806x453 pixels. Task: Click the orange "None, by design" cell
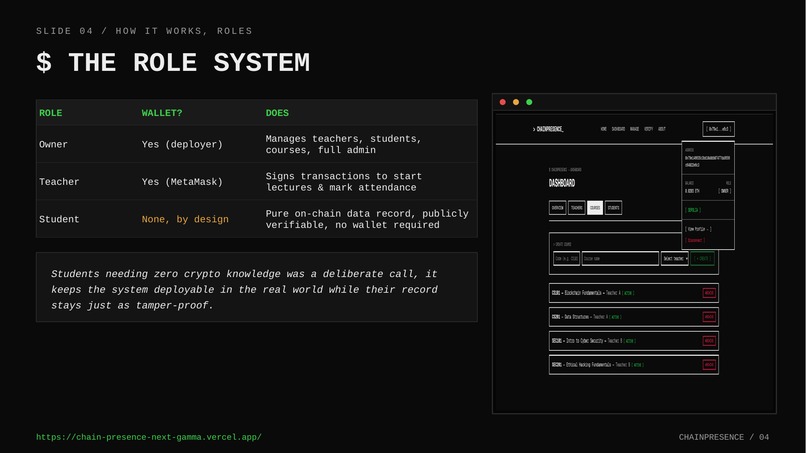tap(185, 220)
